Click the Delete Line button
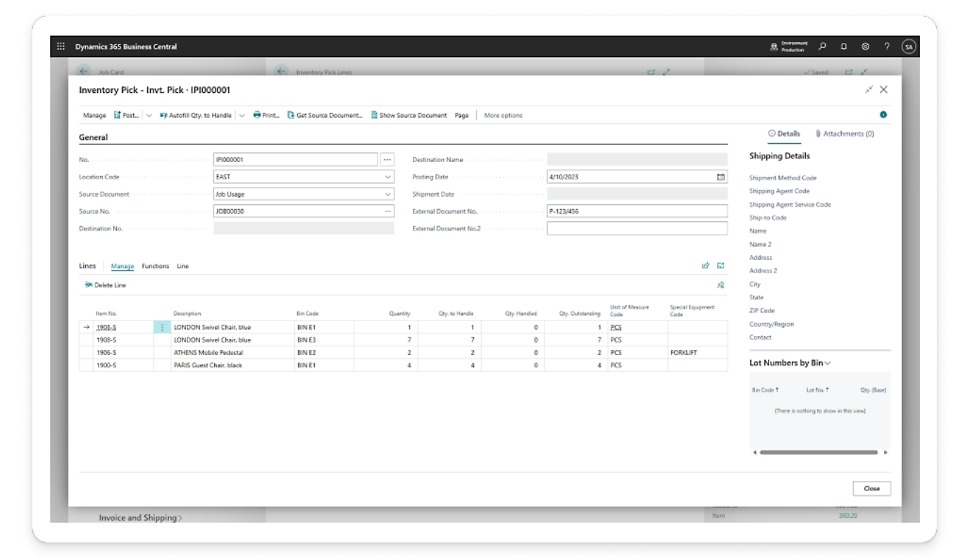958x560 pixels. click(x=106, y=285)
